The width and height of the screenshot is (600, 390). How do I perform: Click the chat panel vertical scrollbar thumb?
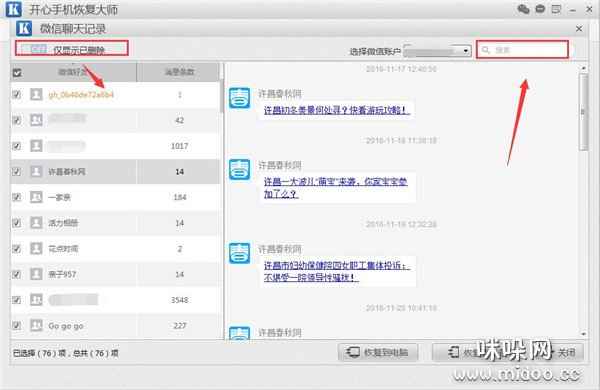point(583,112)
